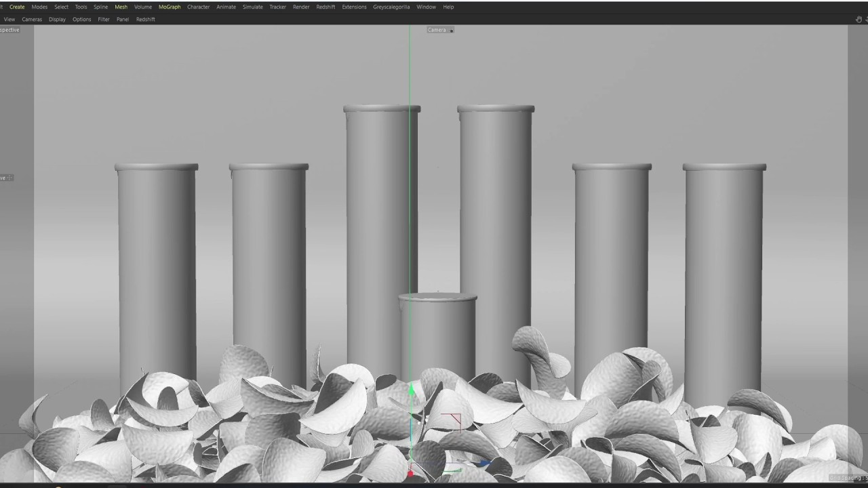The height and width of the screenshot is (488, 868).
Task: Click the red axis dot gizmo
Action: (x=410, y=474)
